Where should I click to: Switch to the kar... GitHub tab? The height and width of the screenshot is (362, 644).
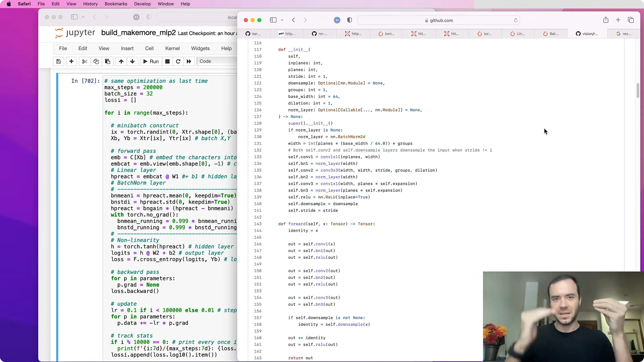(253, 34)
